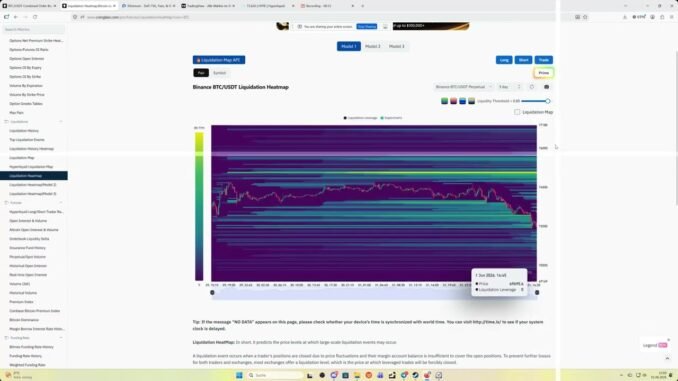Click the Legend badge
The image size is (678, 381).
point(655,345)
